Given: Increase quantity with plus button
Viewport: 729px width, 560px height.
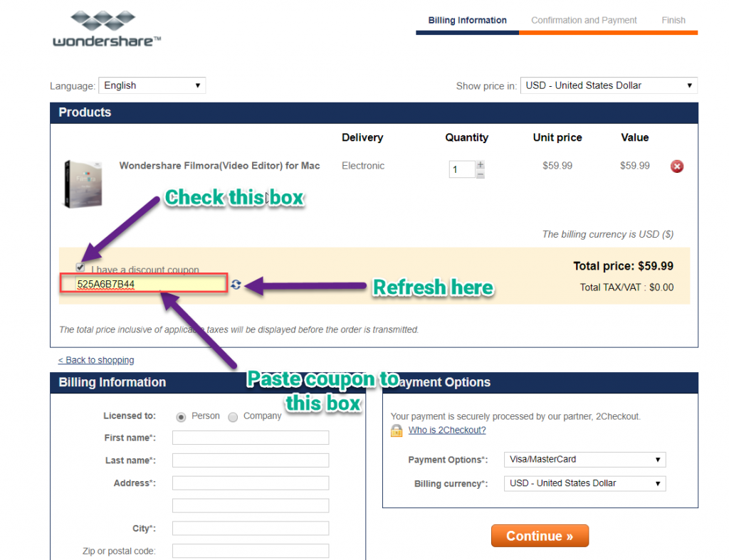Looking at the screenshot, I should click(481, 165).
